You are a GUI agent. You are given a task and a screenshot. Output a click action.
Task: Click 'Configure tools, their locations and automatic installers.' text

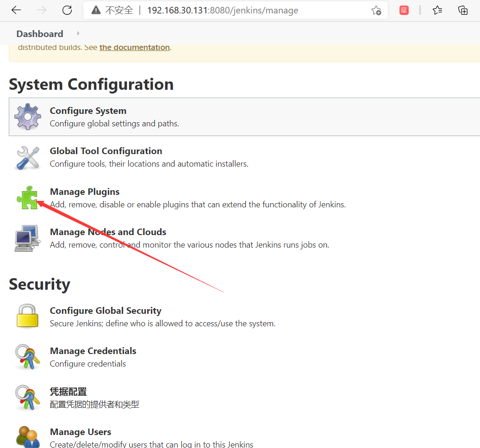[149, 164]
